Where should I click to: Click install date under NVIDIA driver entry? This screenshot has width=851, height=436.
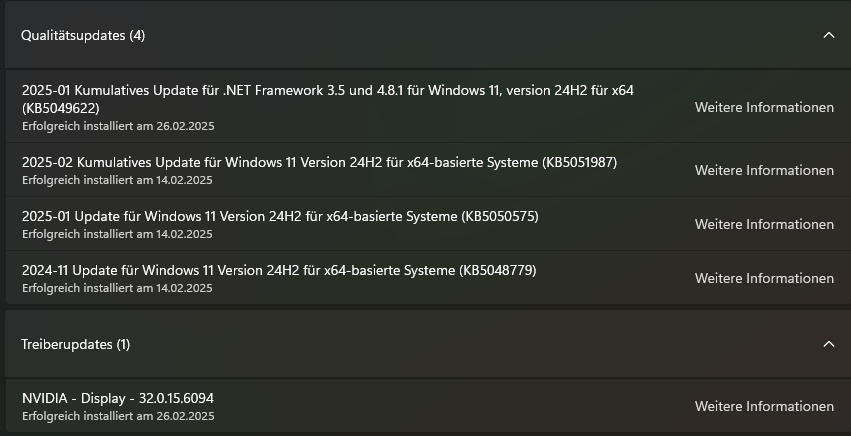[x=118, y=416]
